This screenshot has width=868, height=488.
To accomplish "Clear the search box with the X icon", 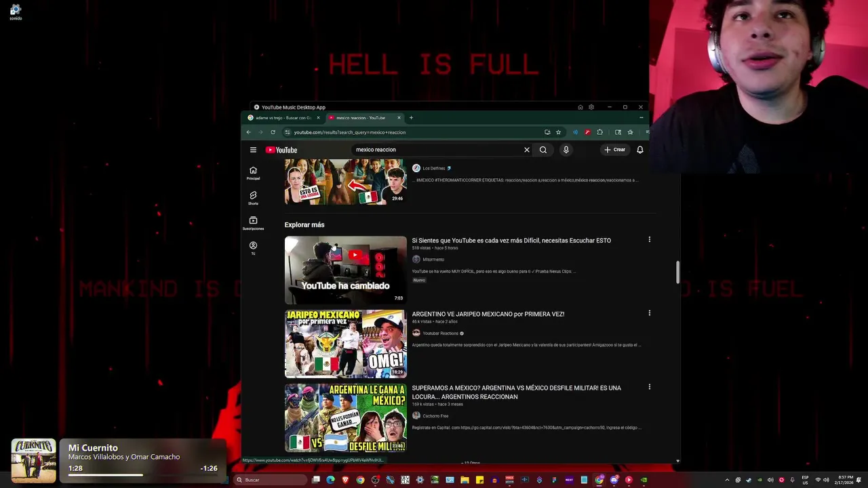I will [527, 150].
